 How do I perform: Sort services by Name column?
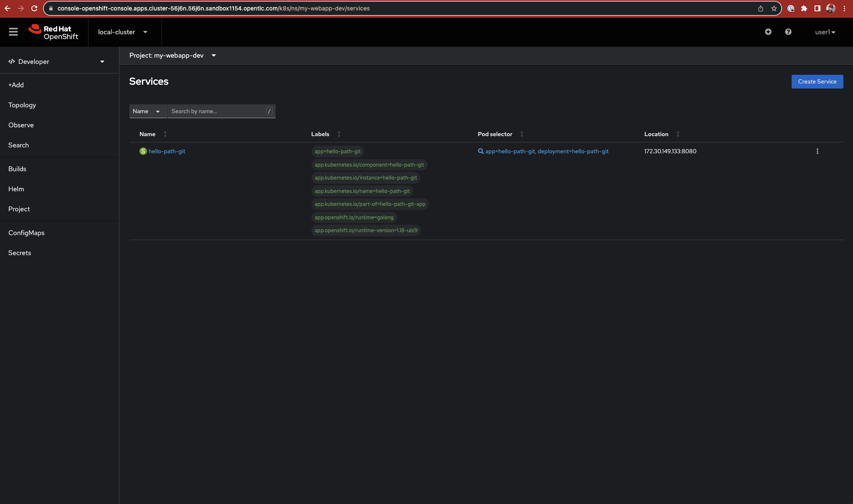147,134
